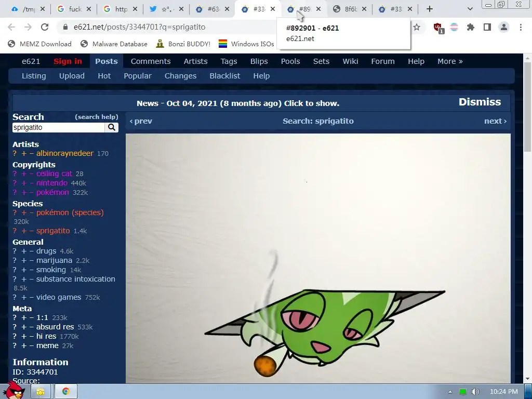Screen dimensions: 532x399
Task: Open Chrome from the taskbar
Action: [x=66, y=392]
